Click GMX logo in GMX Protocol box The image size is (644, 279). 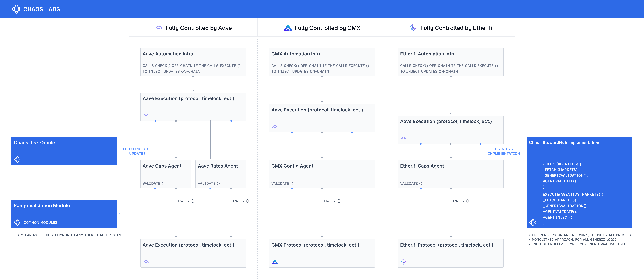click(275, 262)
